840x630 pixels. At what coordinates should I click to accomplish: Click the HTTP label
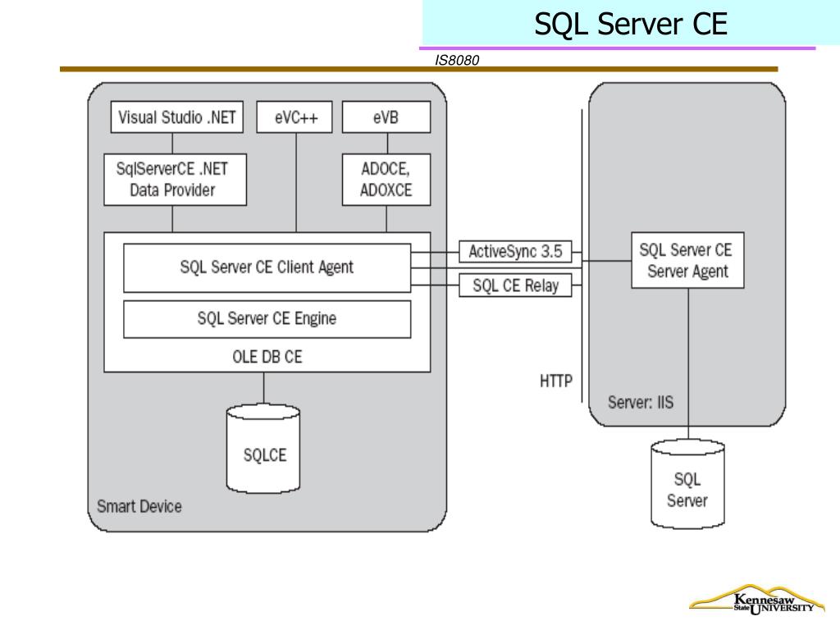[556, 381]
